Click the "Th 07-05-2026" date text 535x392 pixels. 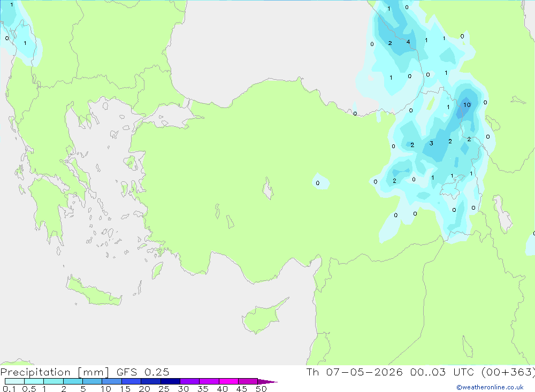click(355, 372)
